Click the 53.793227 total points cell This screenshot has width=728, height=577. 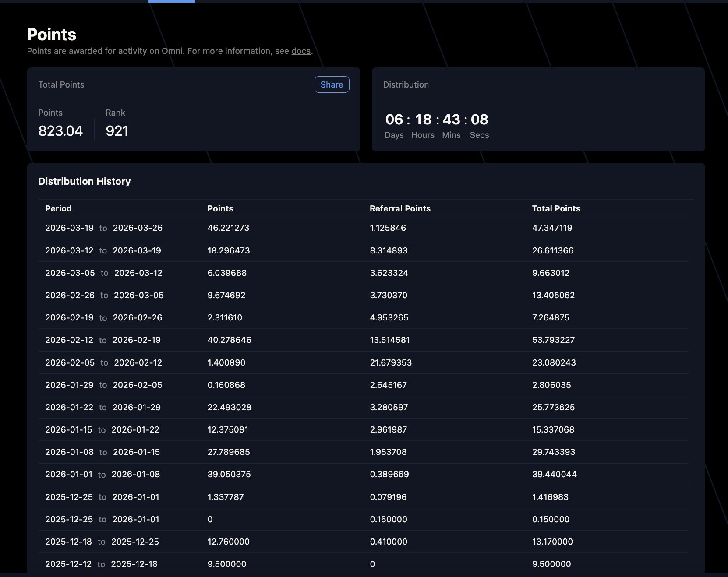(553, 340)
